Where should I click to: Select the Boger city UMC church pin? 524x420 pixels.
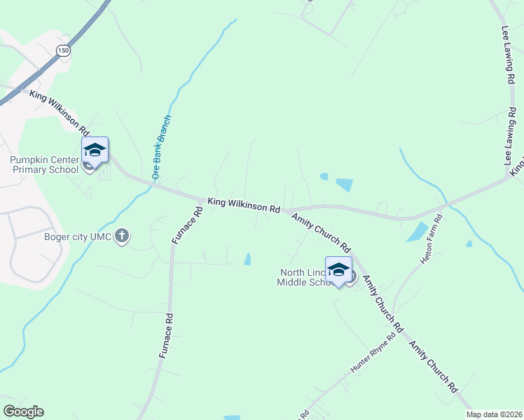(122, 237)
